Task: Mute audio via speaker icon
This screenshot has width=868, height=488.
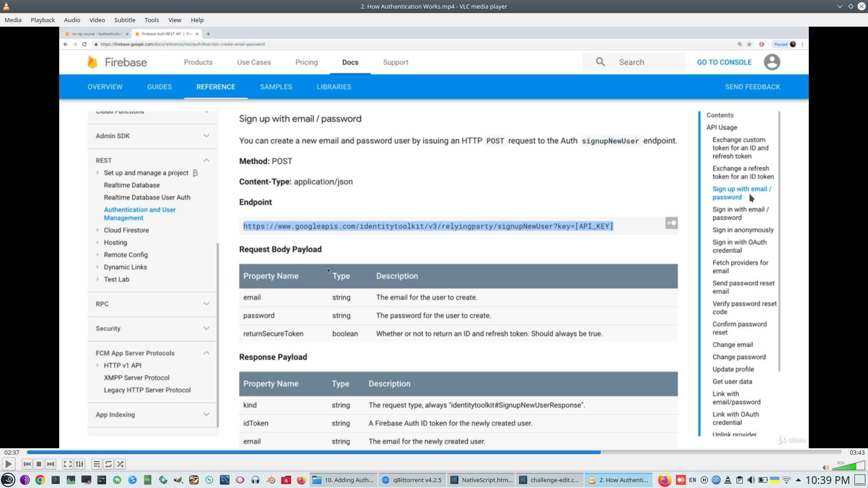Action: [826, 468]
